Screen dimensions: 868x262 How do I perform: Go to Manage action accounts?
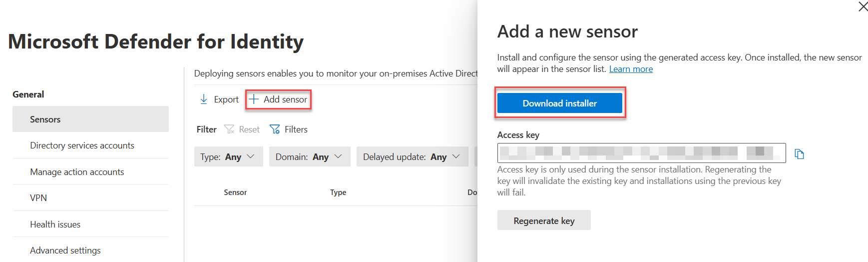[x=77, y=172]
